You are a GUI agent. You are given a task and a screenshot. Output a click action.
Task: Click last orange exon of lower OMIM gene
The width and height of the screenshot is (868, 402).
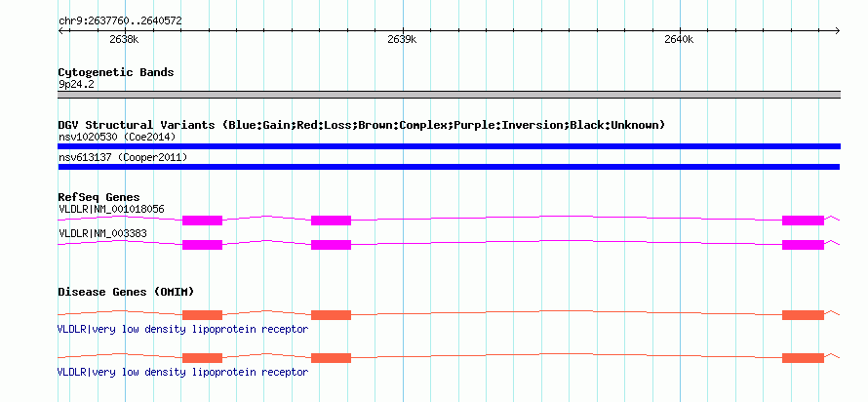tap(803, 358)
